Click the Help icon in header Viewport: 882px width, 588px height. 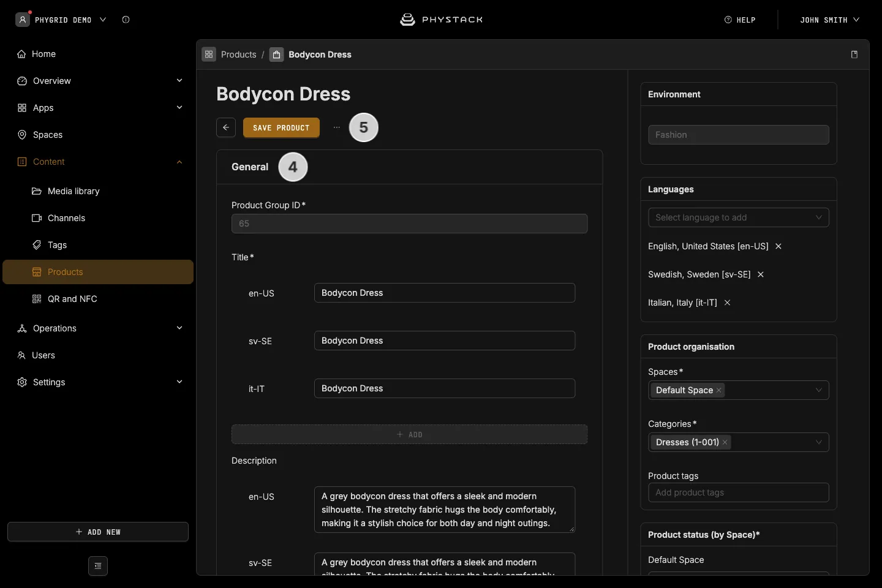[728, 20]
